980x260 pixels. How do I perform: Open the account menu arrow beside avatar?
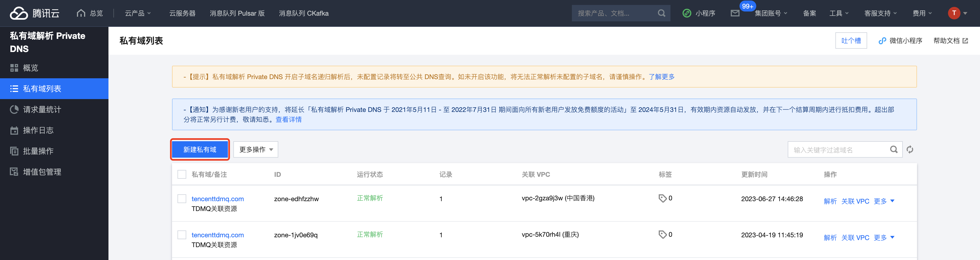pos(965,13)
